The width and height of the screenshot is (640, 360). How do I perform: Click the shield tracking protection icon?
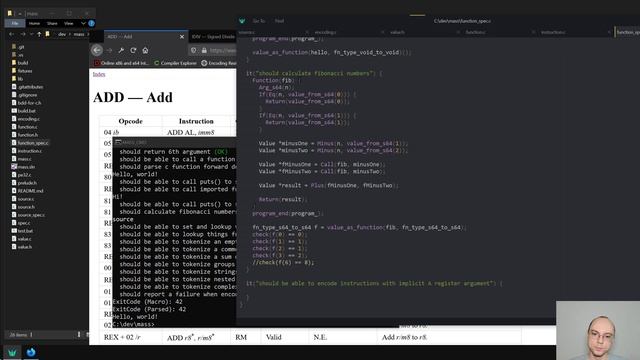pos(193,50)
